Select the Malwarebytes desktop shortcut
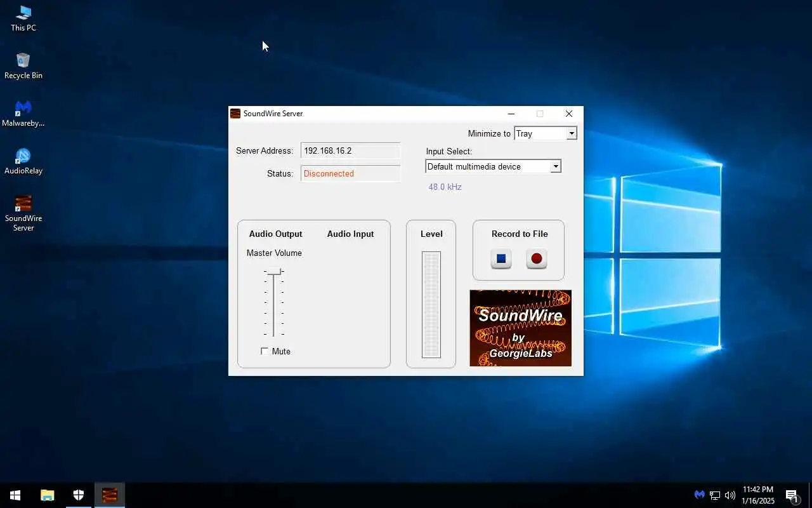 click(23, 114)
